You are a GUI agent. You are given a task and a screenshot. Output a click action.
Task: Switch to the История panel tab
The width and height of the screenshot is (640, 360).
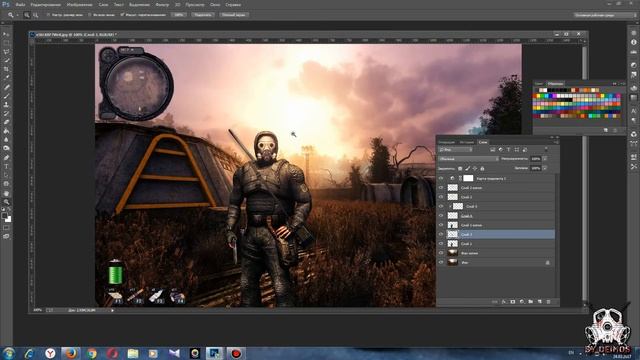tap(467, 142)
